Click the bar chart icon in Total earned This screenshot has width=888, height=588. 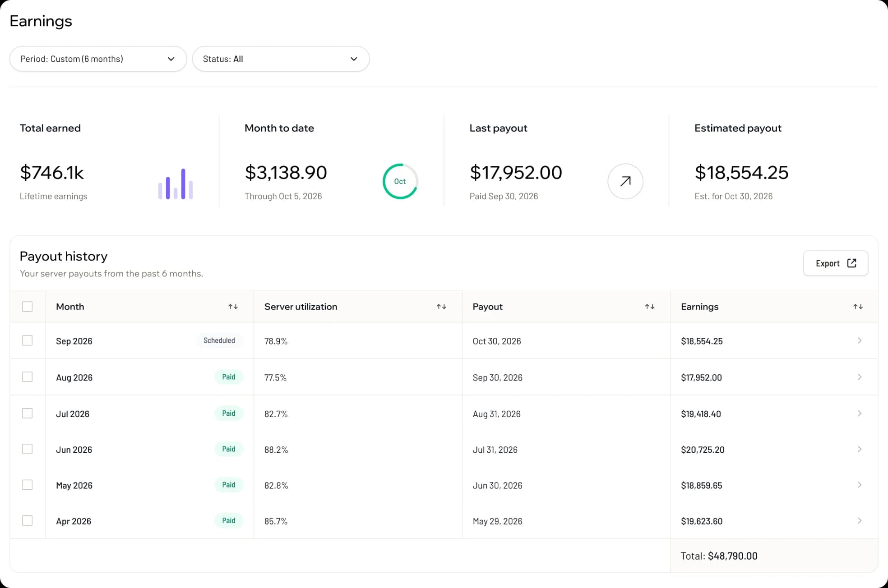176,184
